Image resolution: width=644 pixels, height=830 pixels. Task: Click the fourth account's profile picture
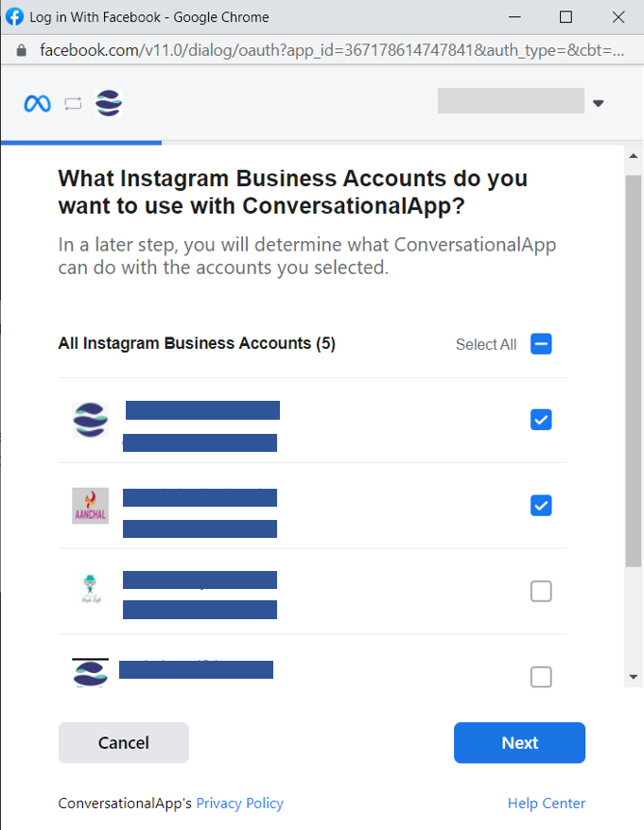pos(91,672)
